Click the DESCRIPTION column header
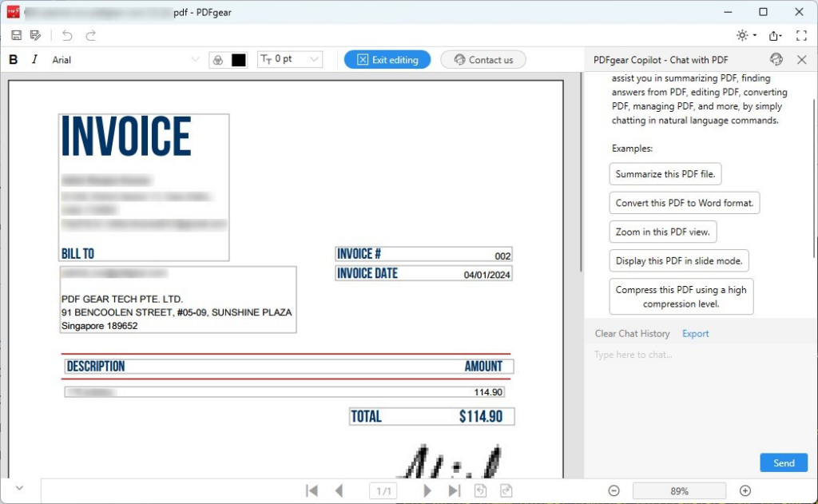818x504 pixels. click(x=96, y=367)
